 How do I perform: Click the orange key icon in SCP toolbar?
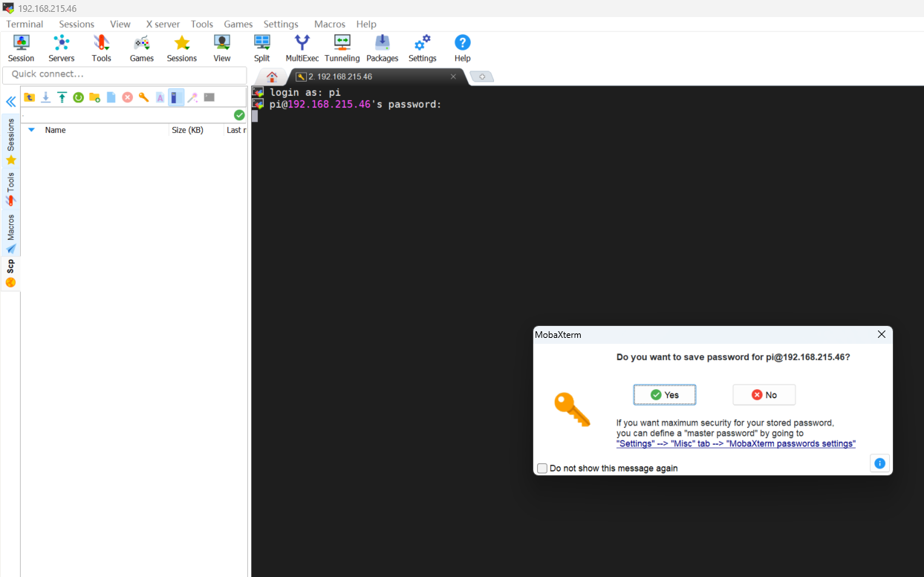[x=144, y=97]
